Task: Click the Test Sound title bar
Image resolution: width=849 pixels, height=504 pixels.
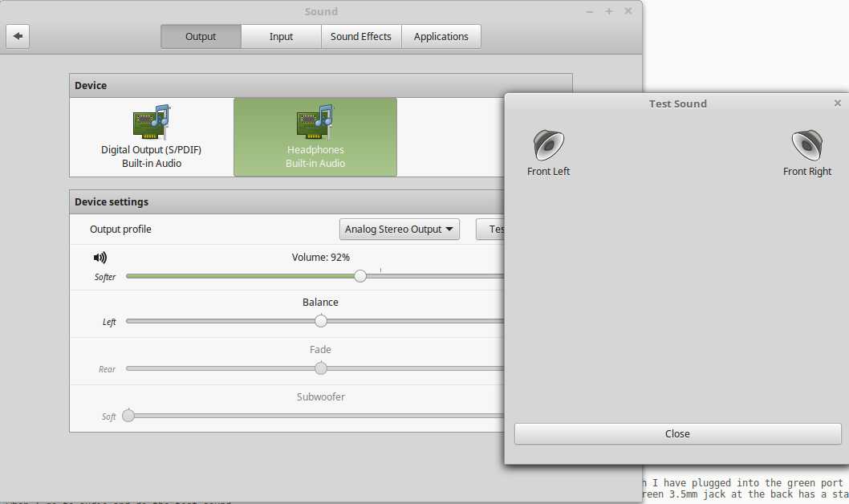Action: click(x=677, y=104)
